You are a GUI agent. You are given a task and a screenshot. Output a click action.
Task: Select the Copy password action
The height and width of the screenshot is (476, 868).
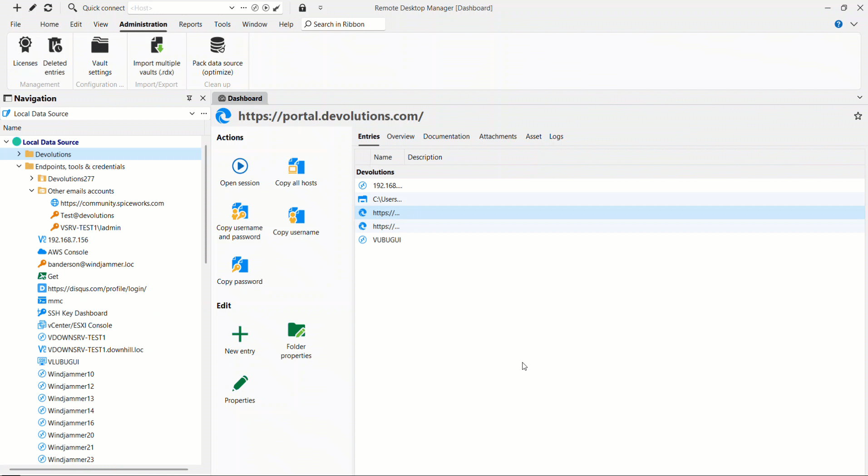240,269
